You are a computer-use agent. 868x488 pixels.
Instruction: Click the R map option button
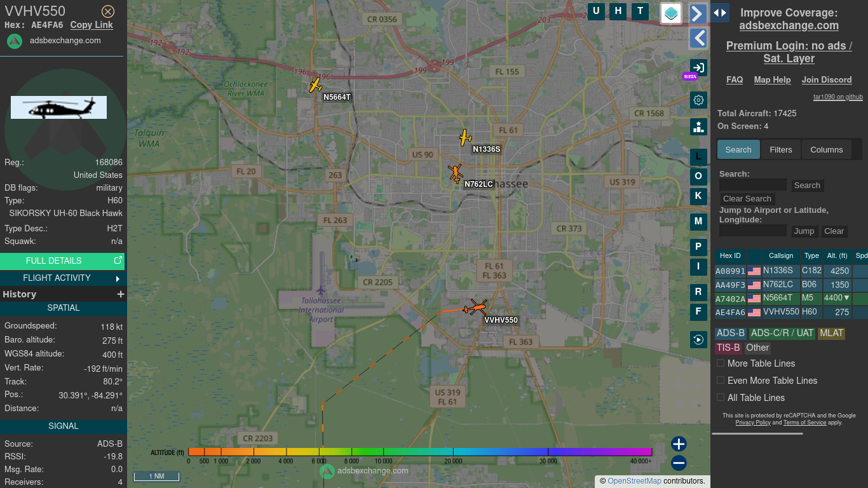pyautogui.click(x=698, y=292)
